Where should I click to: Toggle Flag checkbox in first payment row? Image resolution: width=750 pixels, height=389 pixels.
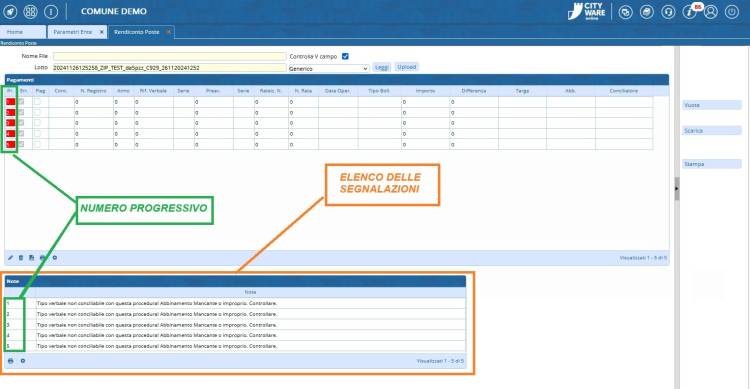(37, 101)
